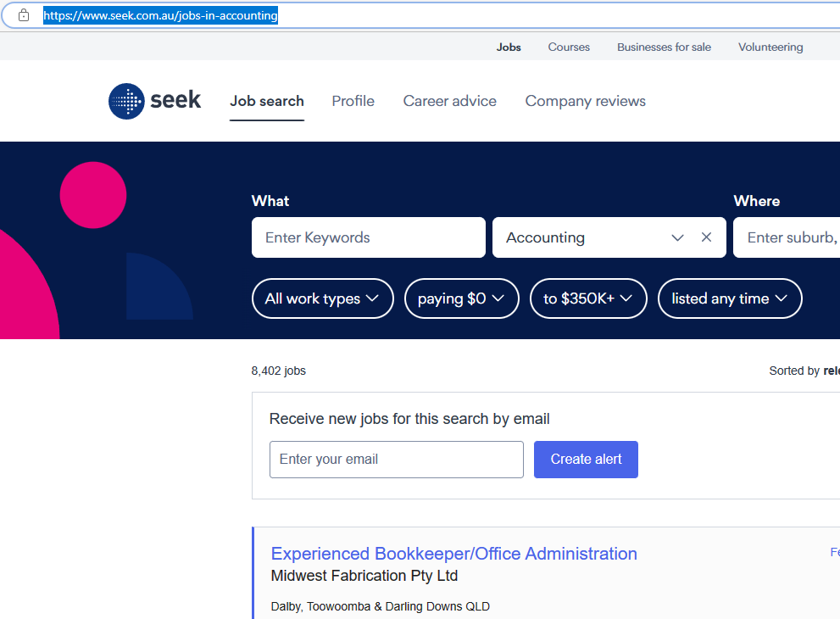840x619 pixels.
Task: Click the padlock site info icon
Action: coord(24,15)
